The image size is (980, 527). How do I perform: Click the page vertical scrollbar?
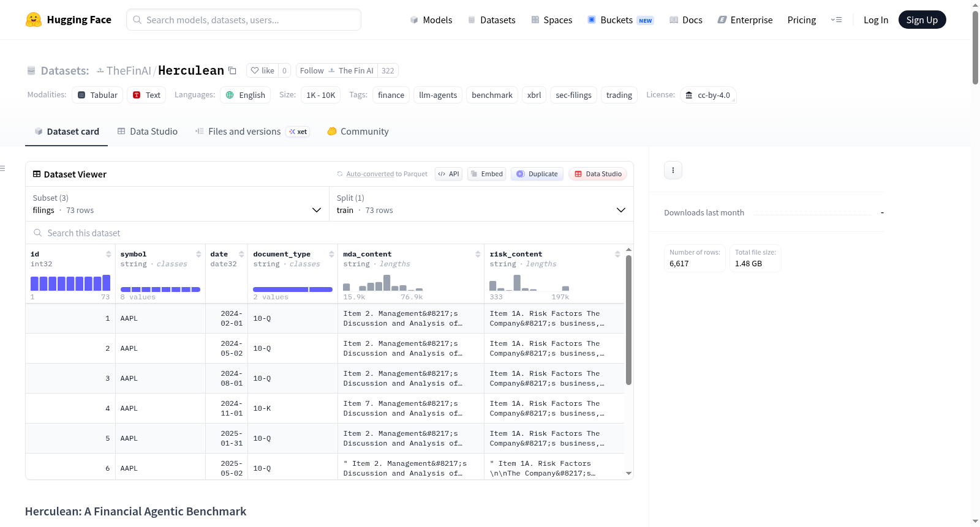click(x=975, y=48)
